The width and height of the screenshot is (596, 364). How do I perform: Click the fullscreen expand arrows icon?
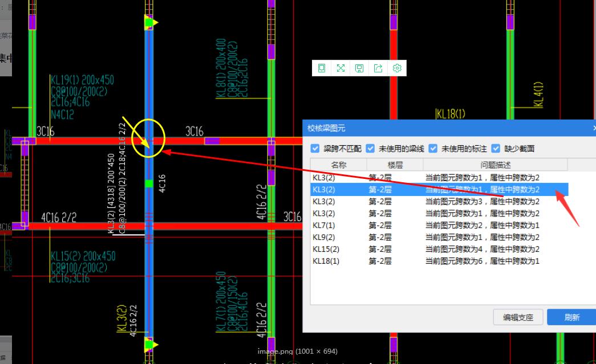(x=340, y=68)
